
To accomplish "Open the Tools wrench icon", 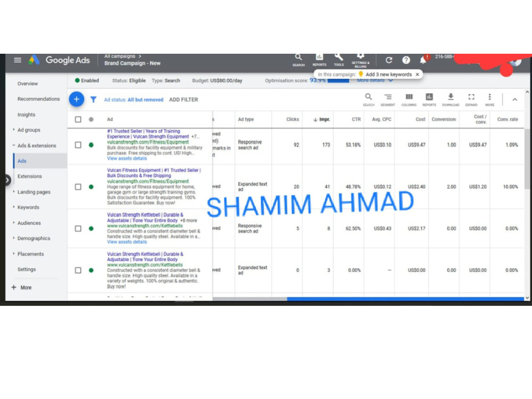I will pos(338,60).
